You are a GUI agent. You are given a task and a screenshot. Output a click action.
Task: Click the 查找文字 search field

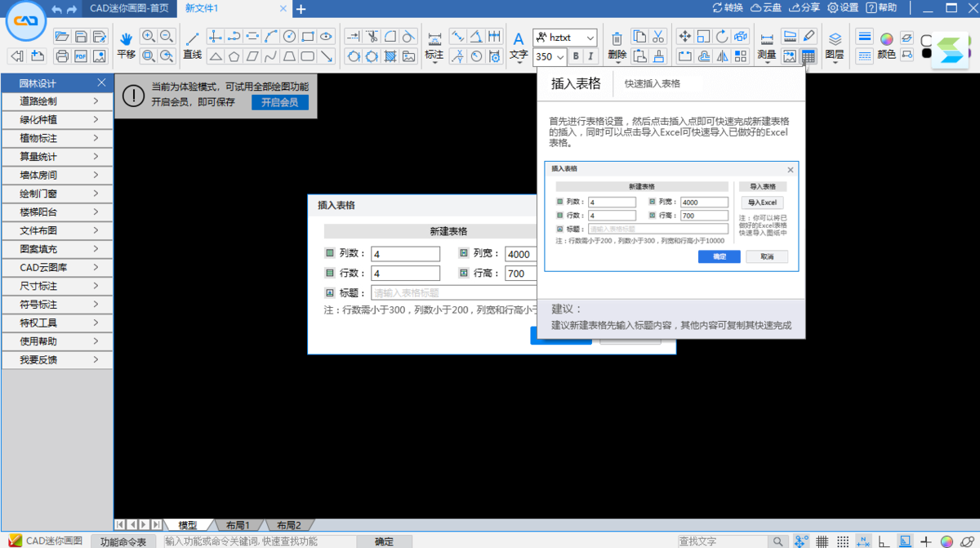coord(722,541)
